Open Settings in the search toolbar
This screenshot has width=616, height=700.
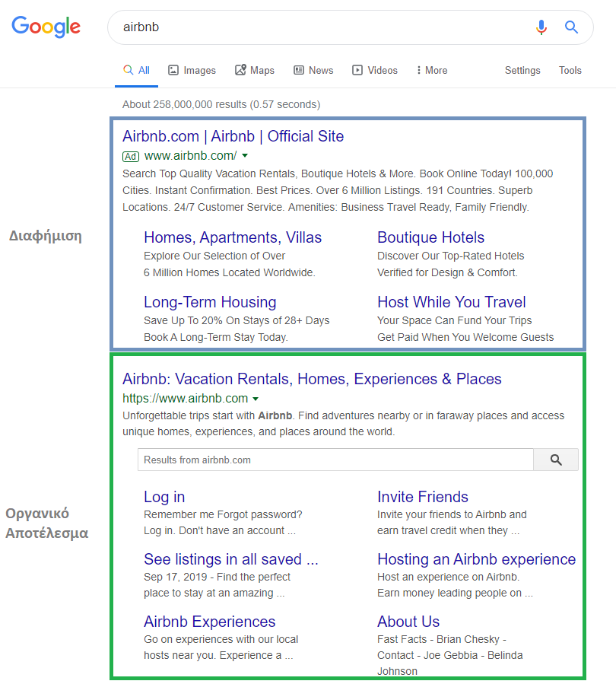[522, 71]
